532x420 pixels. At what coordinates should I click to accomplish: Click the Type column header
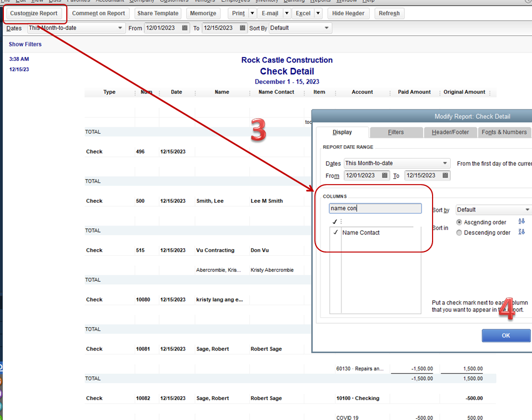(109, 92)
